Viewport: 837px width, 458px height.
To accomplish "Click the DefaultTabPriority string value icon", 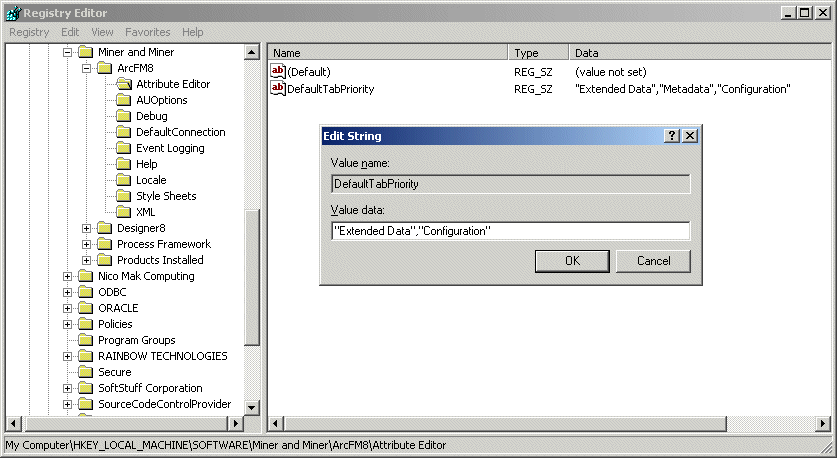I will tap(278, 89).
